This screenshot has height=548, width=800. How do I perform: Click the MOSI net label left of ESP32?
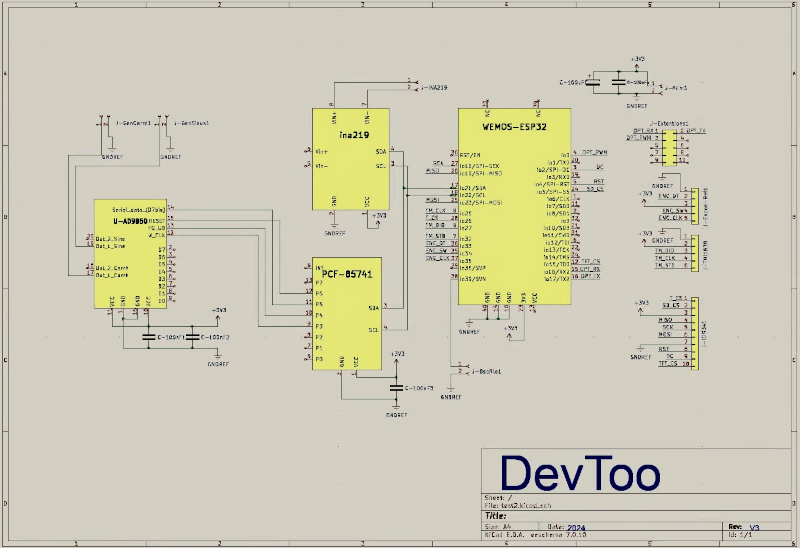pos(432,200)
